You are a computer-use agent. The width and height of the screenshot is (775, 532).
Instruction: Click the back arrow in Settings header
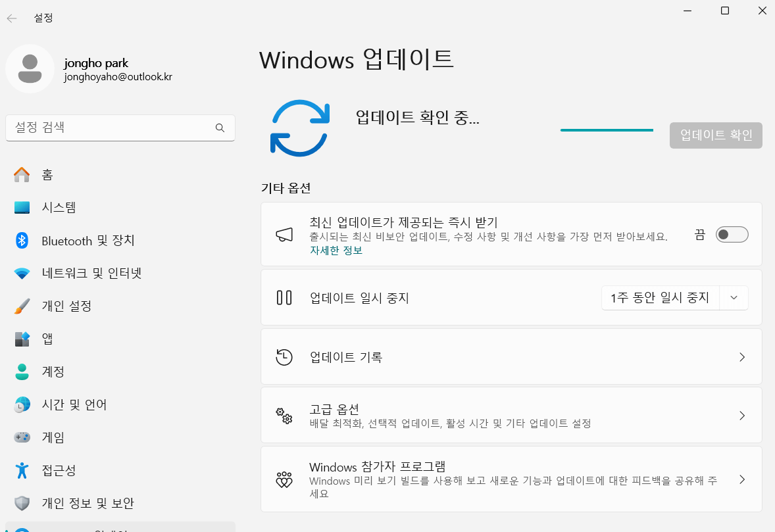(12, 18)
